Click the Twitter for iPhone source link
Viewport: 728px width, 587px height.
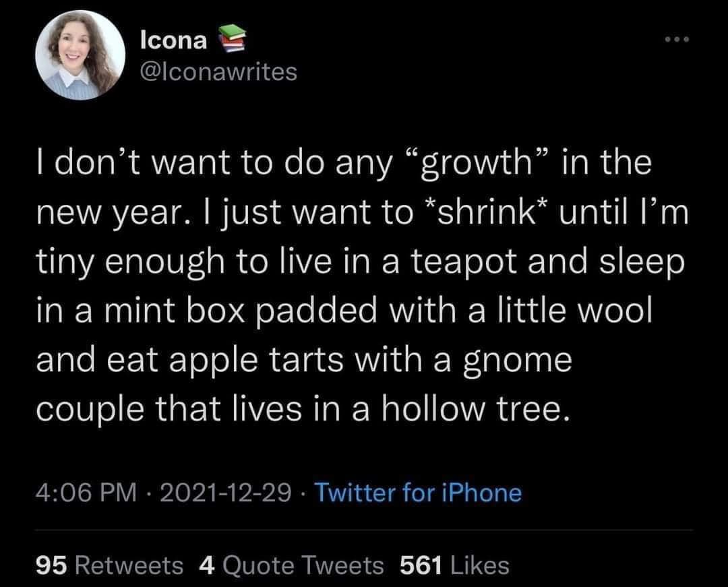[x=418, y=493]
